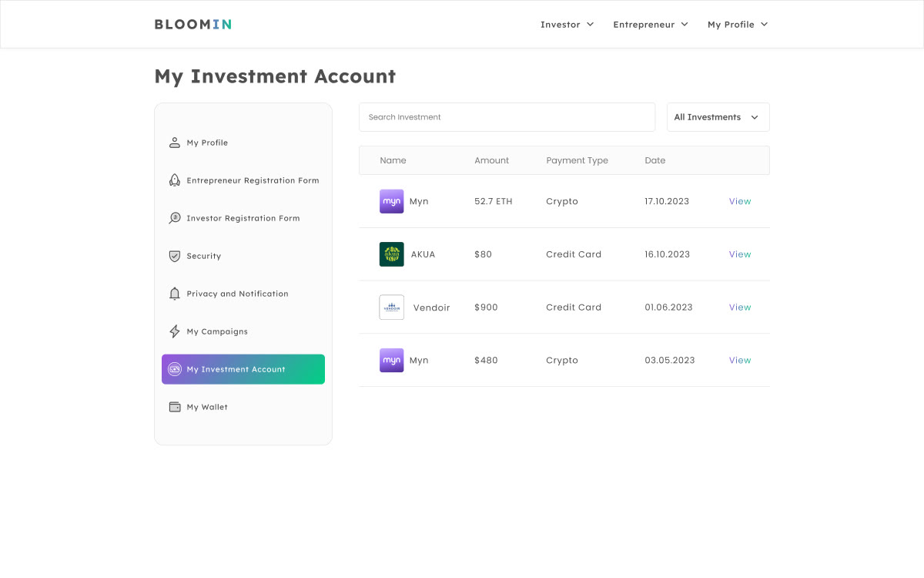Image resolution: width=924 pixels, height=578 pixels.
Task: Click the Myn logo in the 52.7 ETH row
Action: pyautogui.click(x=391, y=201)
